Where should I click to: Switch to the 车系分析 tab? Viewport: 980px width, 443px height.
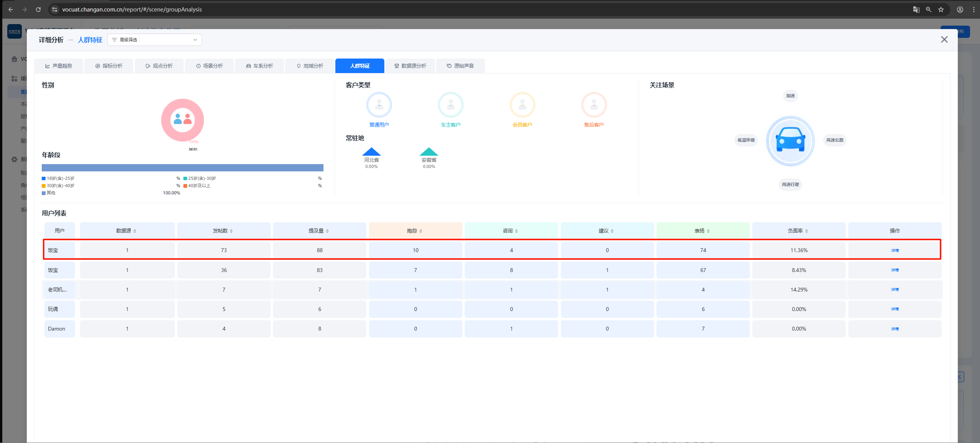[260, 66]
